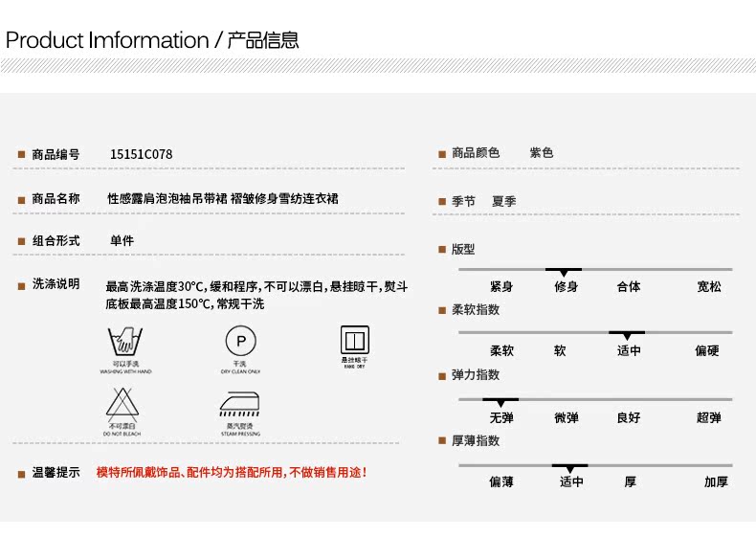Click the 偏薄 thickness label
Screen dimensions: 756x559
pyautogui.click(x=501, y=481)
